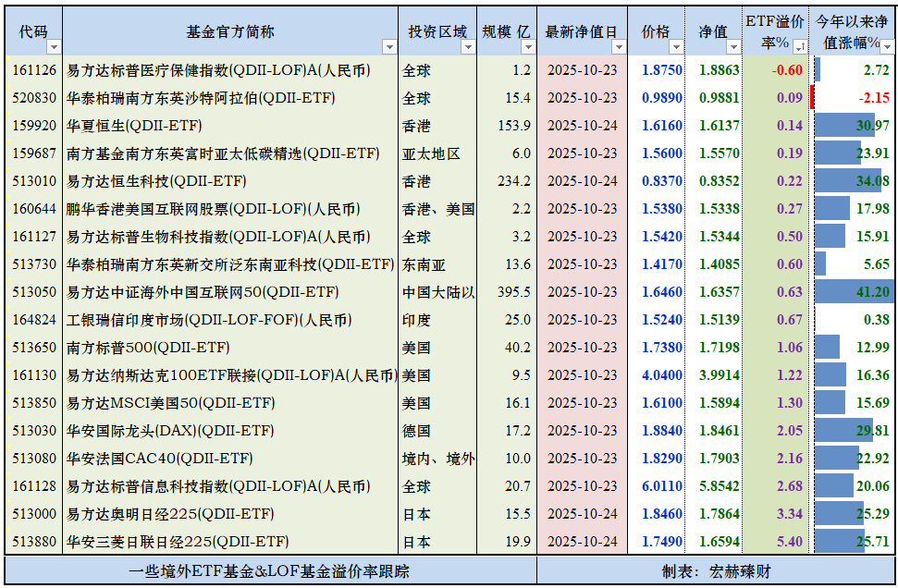Select fund code cell 513880

click(x=34, y=541)
